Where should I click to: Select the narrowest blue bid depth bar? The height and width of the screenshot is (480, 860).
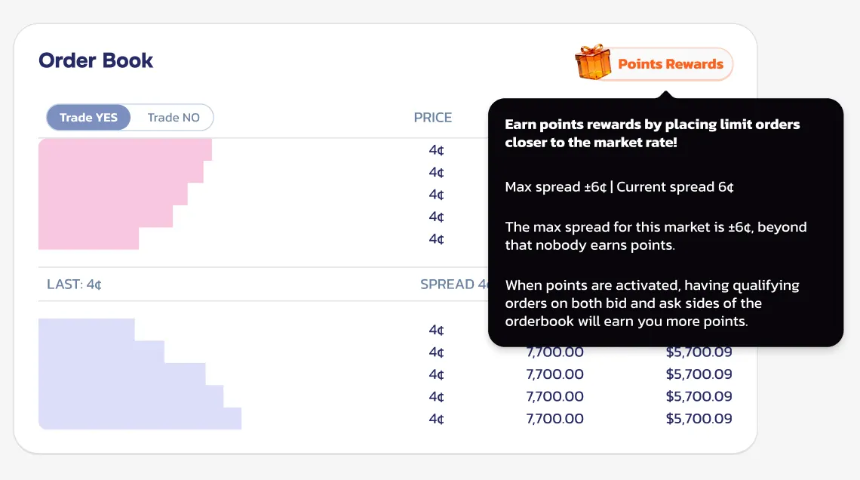86,329
